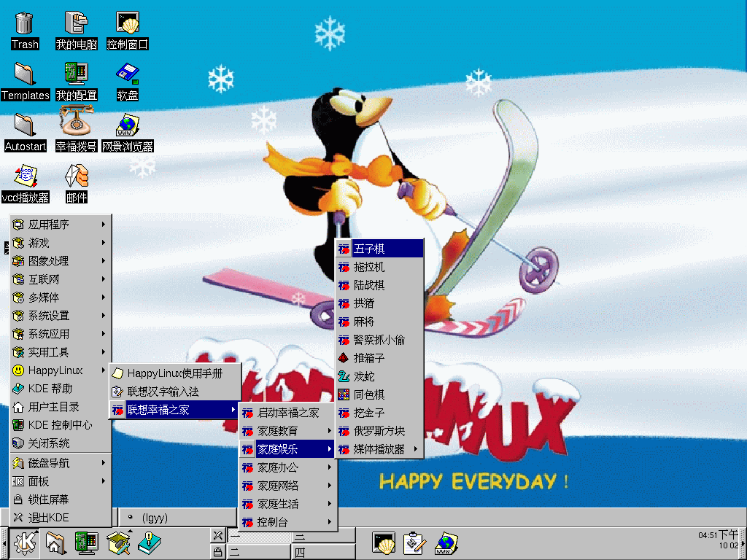Expand 游戏 submenu
This screenshot has height=560, width=747.
pyautogui.click(x=61, y=243)
